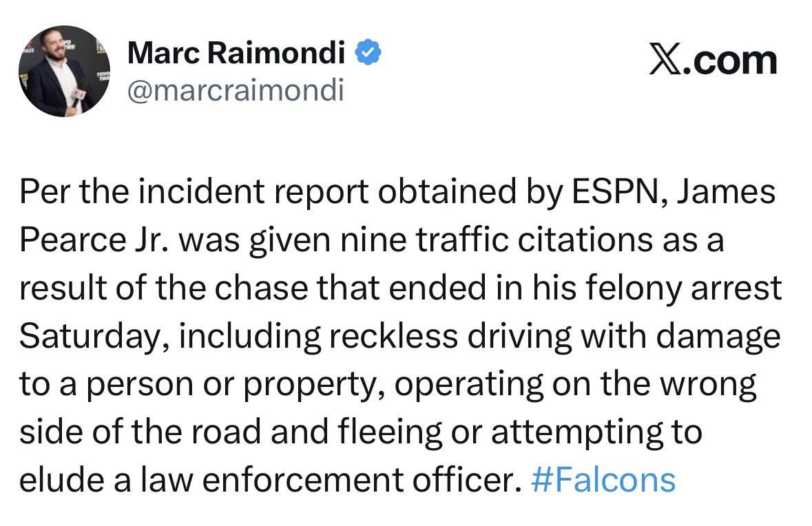Click the blue verified checkmark badge
812x526 pixels.
pyautogui.click(x=368, y=53)
